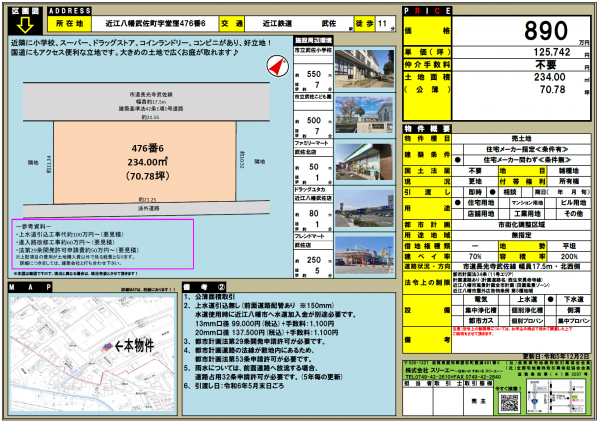Check the 即時 delivery box
The image size is (600, 423).
[458, 192]
